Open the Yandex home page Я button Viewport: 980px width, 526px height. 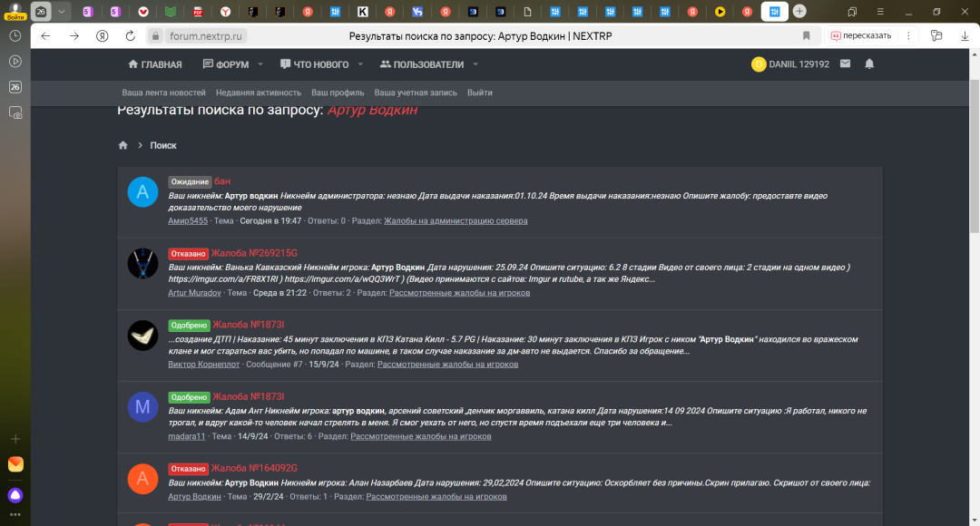(103, 36)
